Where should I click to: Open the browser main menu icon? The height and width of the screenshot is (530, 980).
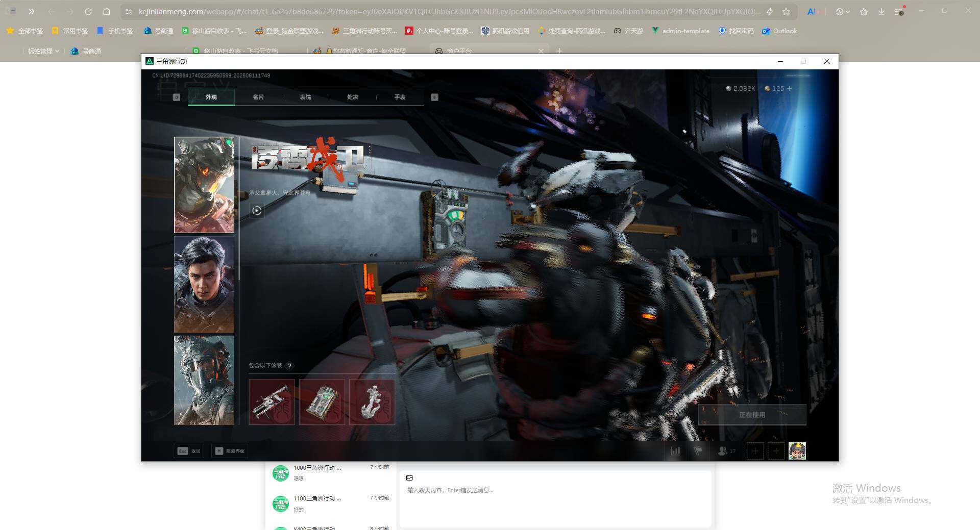tap(900, 11)
